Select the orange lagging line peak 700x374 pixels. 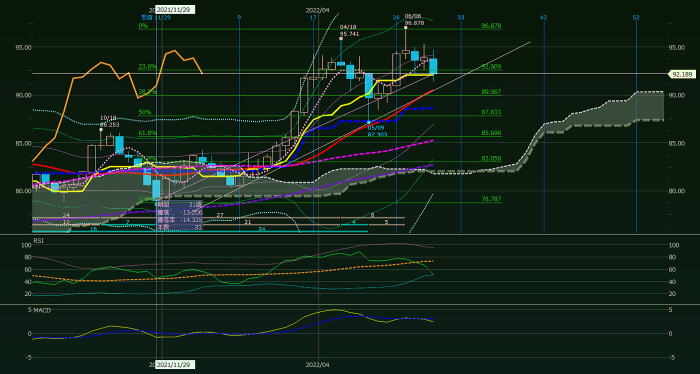[x=173, y=51]
